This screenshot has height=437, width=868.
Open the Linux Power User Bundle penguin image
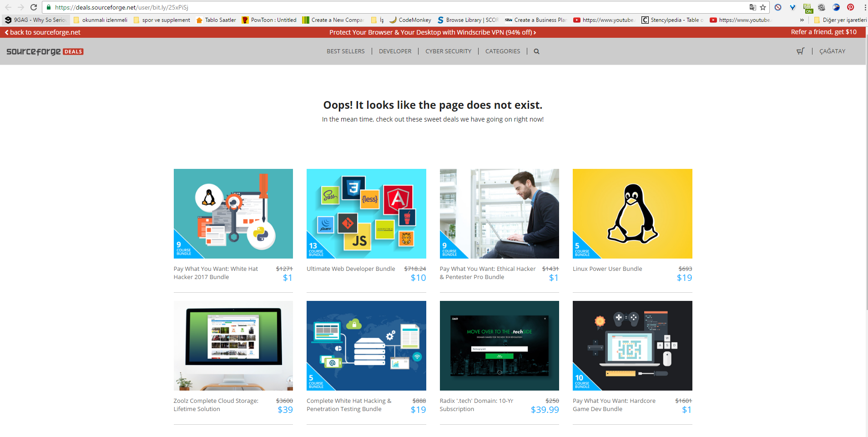(x=632, y=213)
